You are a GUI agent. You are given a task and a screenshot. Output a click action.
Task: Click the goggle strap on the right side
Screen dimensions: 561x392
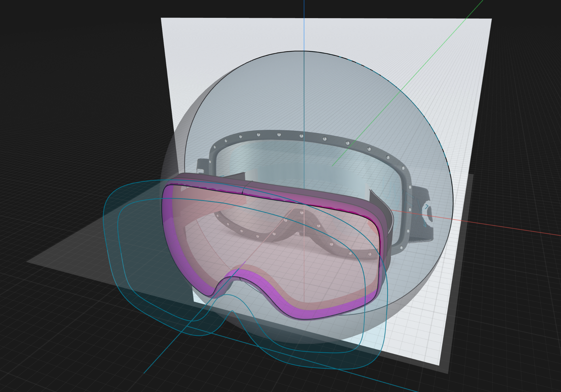[x=421, y=234]
